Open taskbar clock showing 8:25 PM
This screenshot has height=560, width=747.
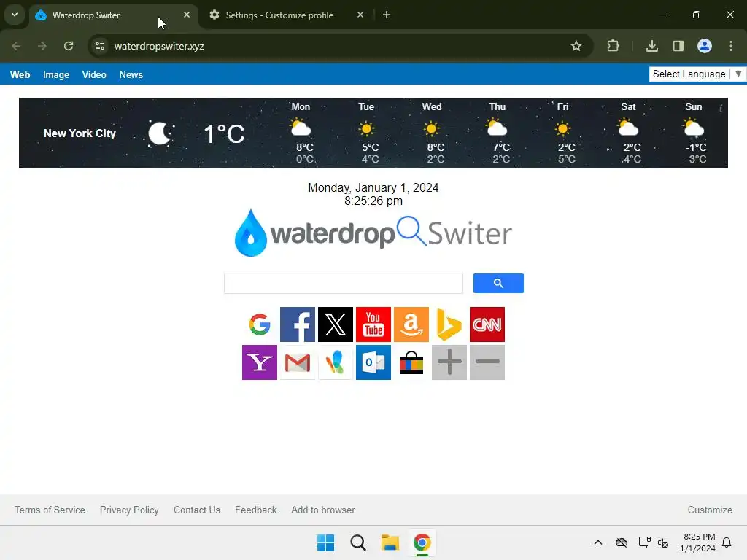pyautogui.click(x=698, y=542)
